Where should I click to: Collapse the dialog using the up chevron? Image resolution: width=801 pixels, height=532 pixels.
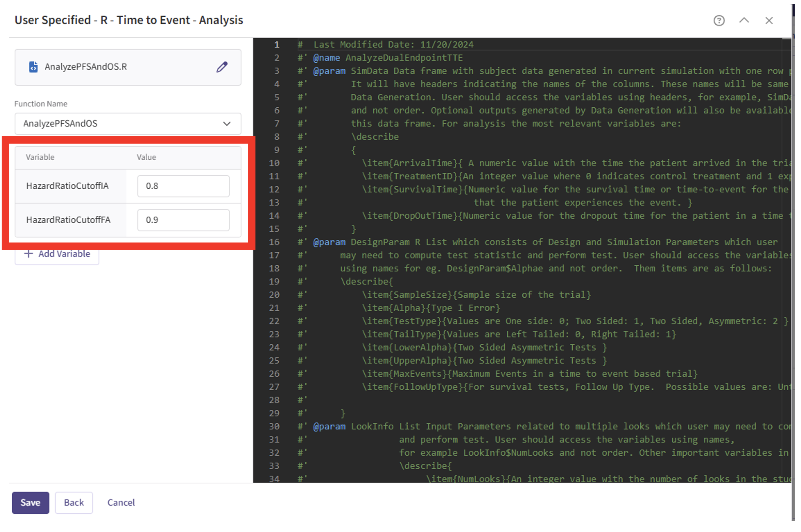point(744,20)
